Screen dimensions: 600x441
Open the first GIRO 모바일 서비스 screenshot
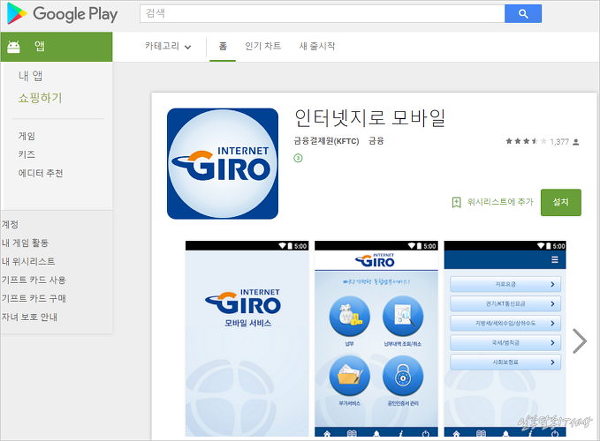coord(246,340)
